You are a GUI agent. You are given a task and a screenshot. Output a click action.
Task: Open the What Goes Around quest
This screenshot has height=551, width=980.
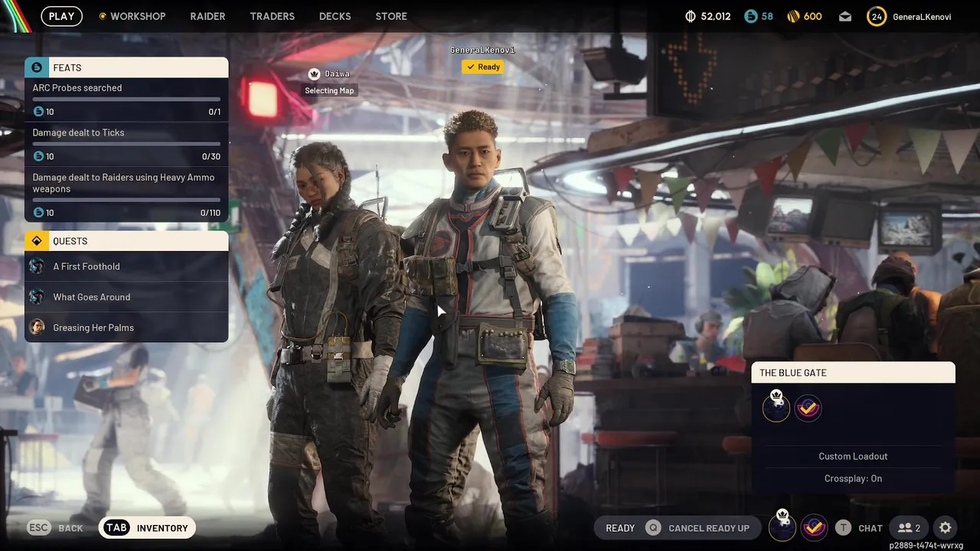(126, 297)
